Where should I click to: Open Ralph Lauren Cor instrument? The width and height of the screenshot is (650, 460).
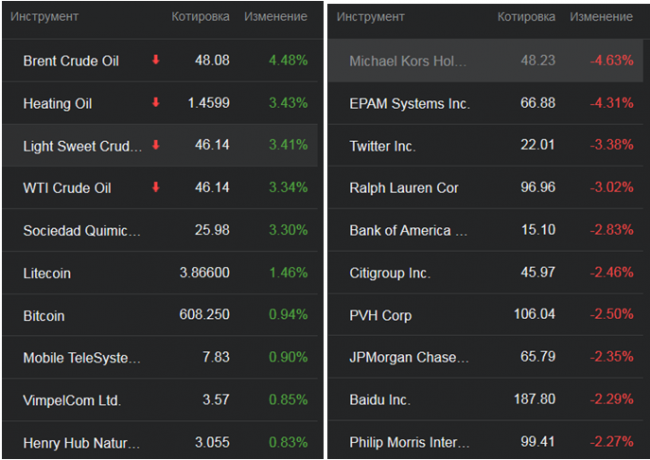pyautogui.click(x=404, y=188)
